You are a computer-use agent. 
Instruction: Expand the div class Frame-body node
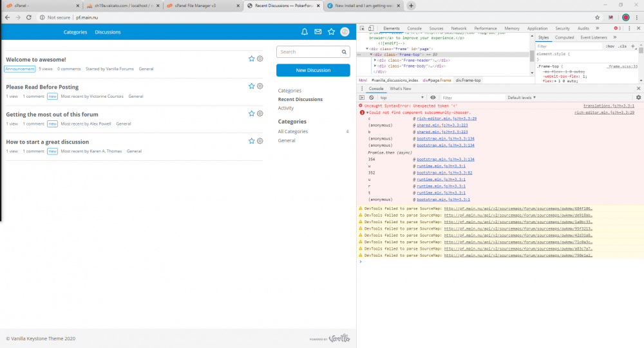click(x=375, y=66)
